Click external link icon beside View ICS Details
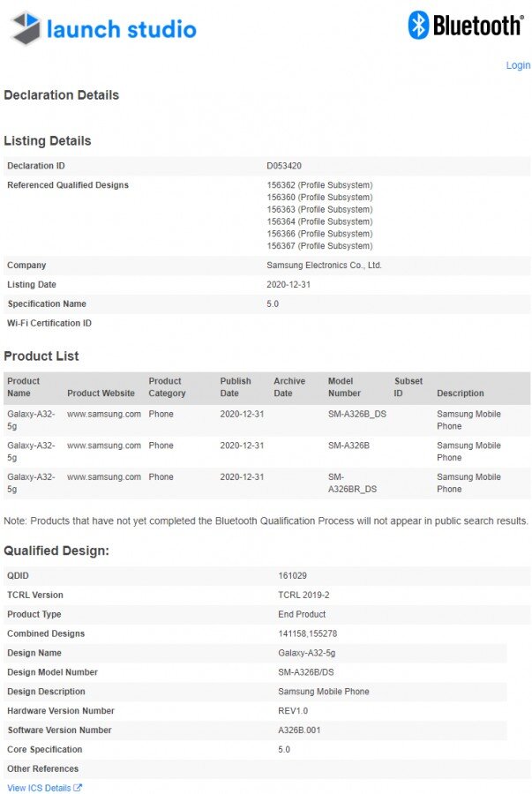The width and height of the screenshot is (532, 794). (78, 788)
